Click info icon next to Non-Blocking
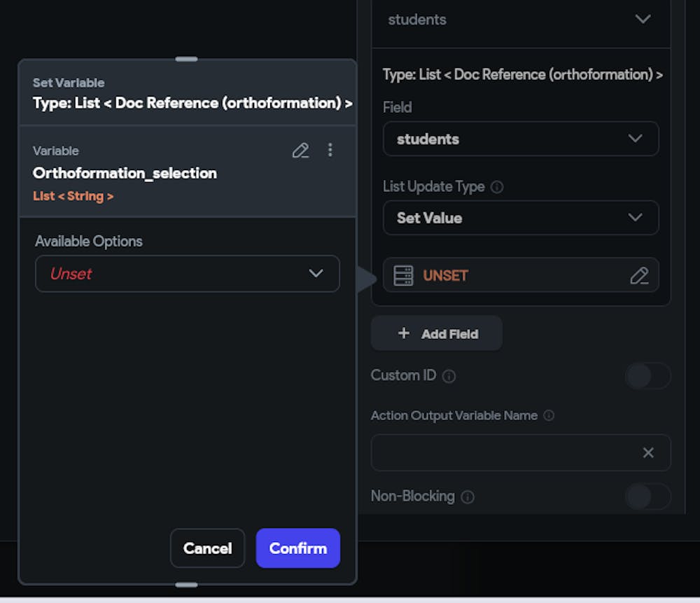Screen dimensions: 700x603 (468, 497)
